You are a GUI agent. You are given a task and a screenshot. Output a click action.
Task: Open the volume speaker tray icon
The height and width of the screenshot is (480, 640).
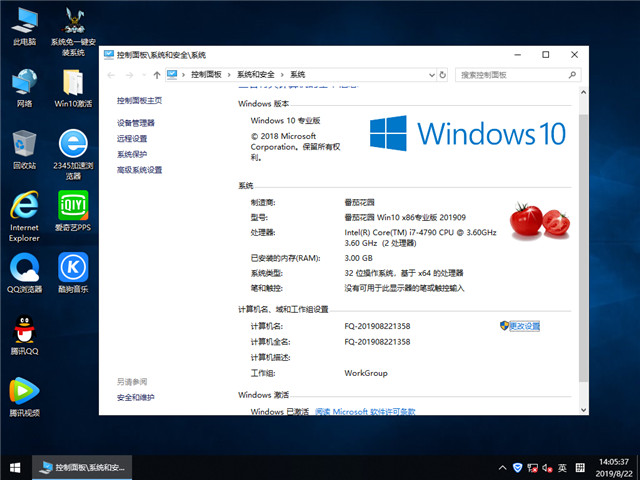pyautogui.click(x=547, y=468)
